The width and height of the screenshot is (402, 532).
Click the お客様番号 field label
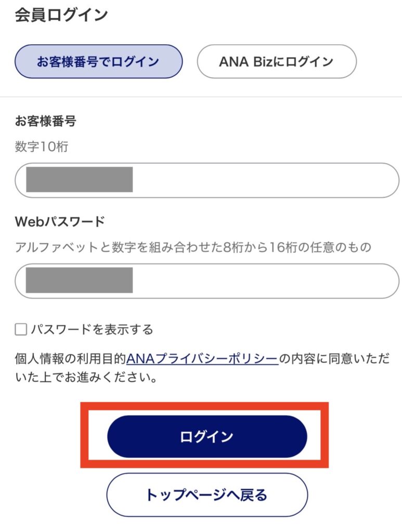coord(46,122)
